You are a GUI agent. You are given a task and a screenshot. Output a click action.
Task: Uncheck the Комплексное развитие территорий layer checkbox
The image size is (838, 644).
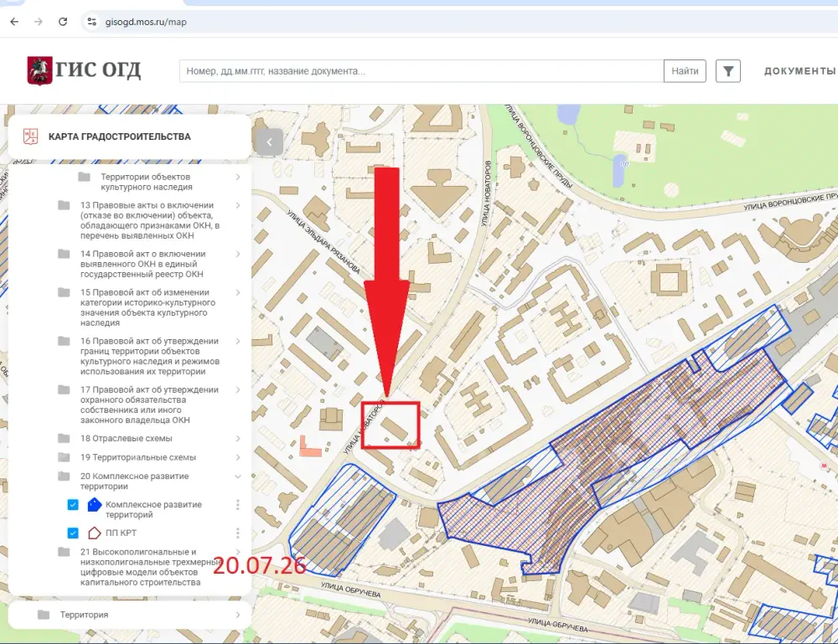73,505
